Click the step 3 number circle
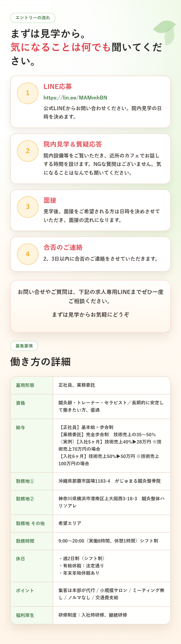The image size is (181, 644). (x=28, y=207)
